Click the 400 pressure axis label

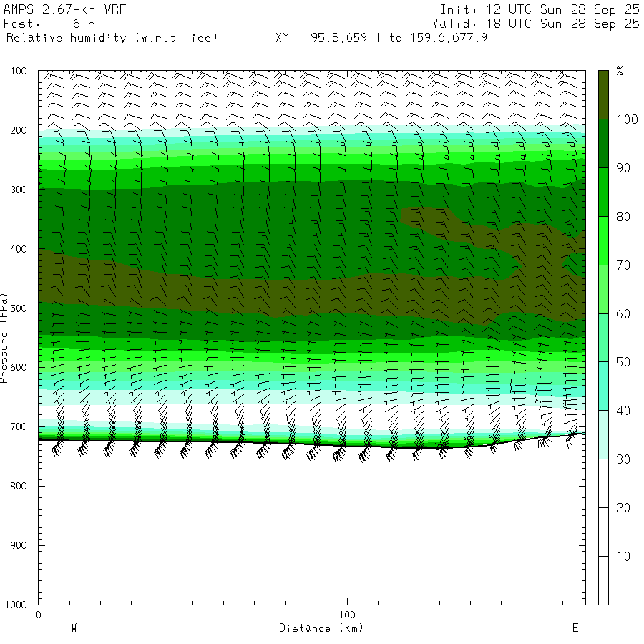(x=19, y=249)
